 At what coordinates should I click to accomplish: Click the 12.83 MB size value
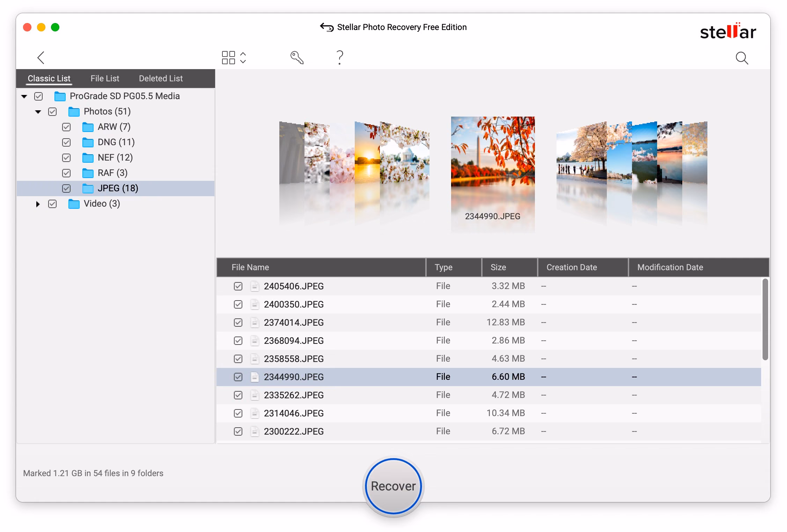pyautogui.click(x=506, y=322)
